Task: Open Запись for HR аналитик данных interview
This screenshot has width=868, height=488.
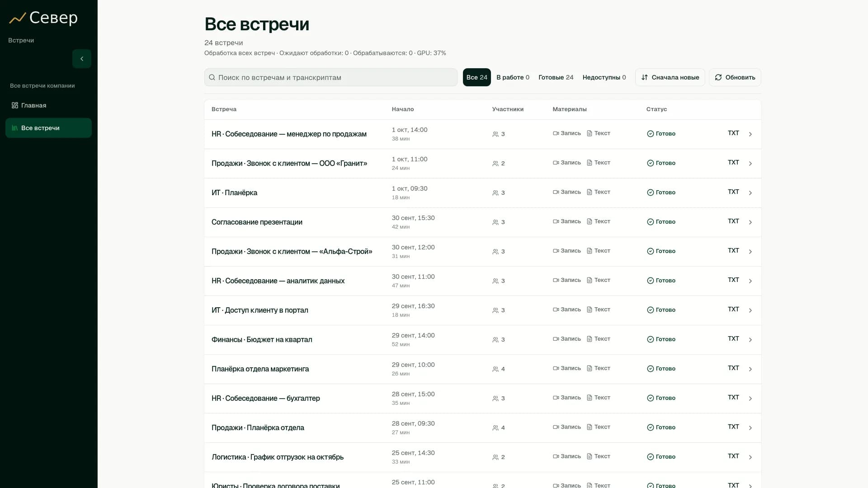Action: click(x=567, y=280)
